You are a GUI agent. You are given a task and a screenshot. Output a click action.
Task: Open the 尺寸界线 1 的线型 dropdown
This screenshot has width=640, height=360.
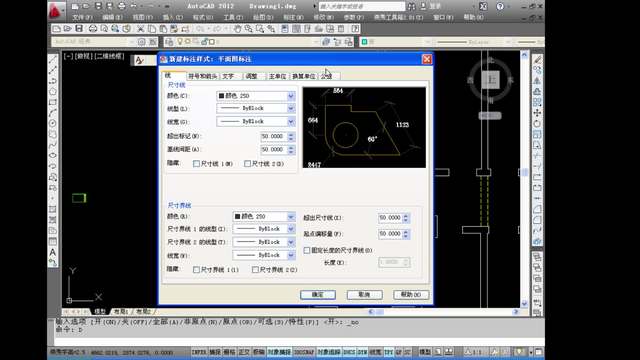click(x=264, y=229)
